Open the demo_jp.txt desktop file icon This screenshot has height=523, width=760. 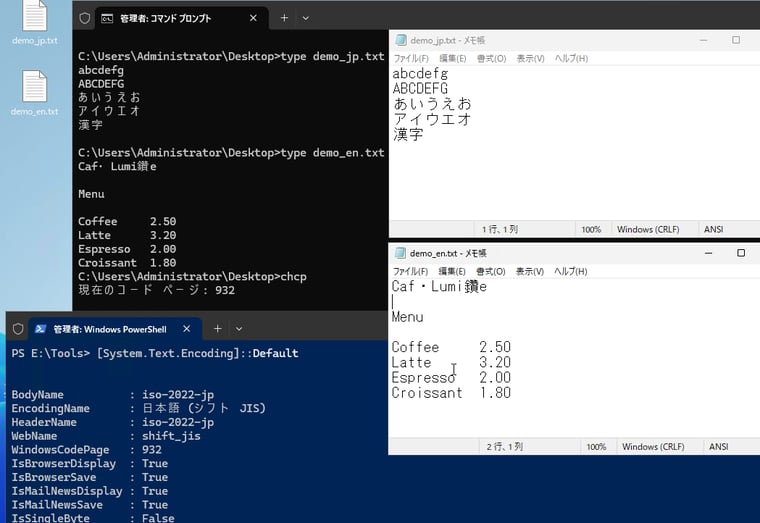pos(34,22)
